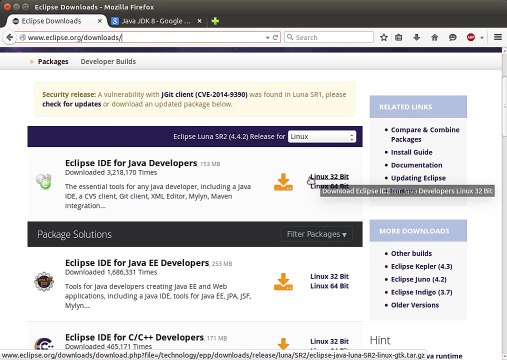Image resolution: width=507 pixels, height=360 pixels.
Task: Click the orange download icon for C/C++ Developers
Action: pos(283,343)
